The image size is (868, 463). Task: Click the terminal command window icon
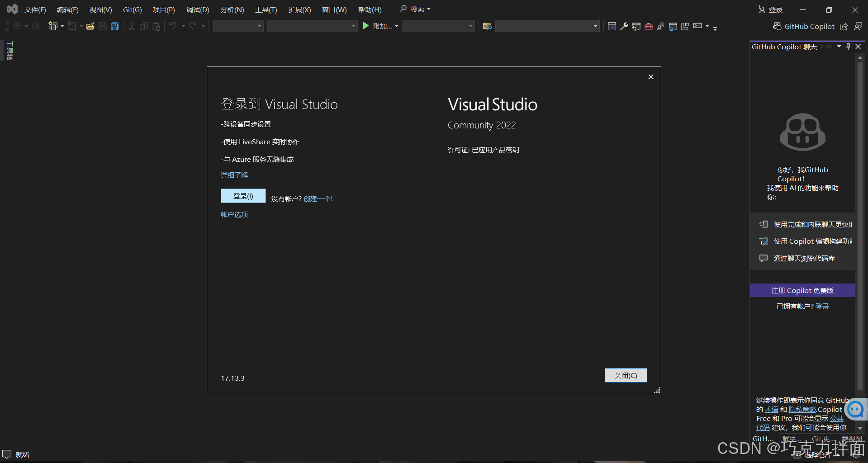coord(698,26)
